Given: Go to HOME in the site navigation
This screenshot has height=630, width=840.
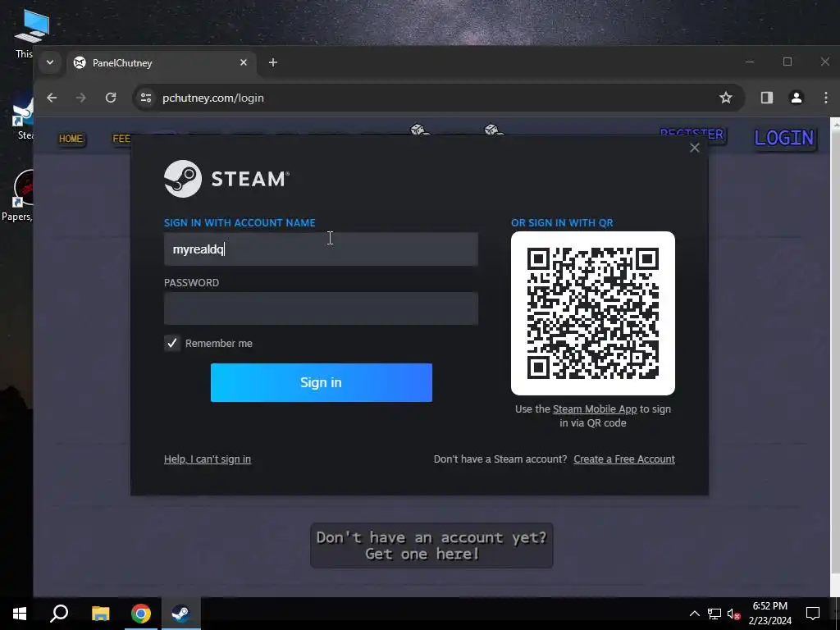Looking at the screenshot, I should pos(71,139).
